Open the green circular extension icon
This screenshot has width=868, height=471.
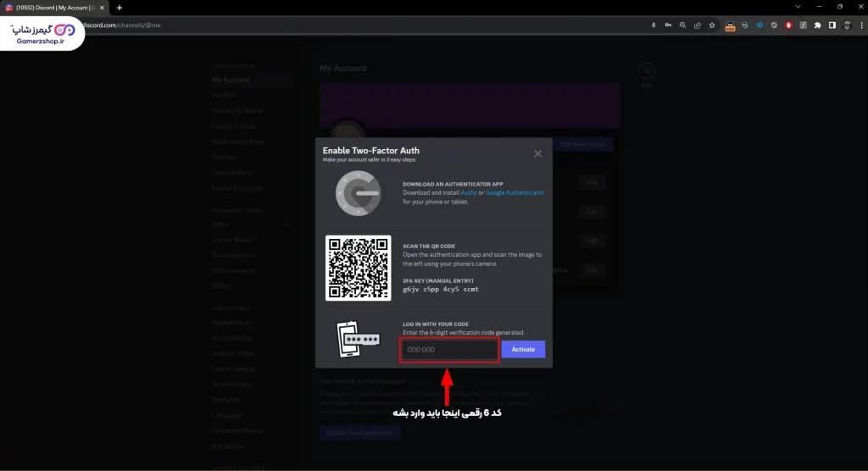744,25
